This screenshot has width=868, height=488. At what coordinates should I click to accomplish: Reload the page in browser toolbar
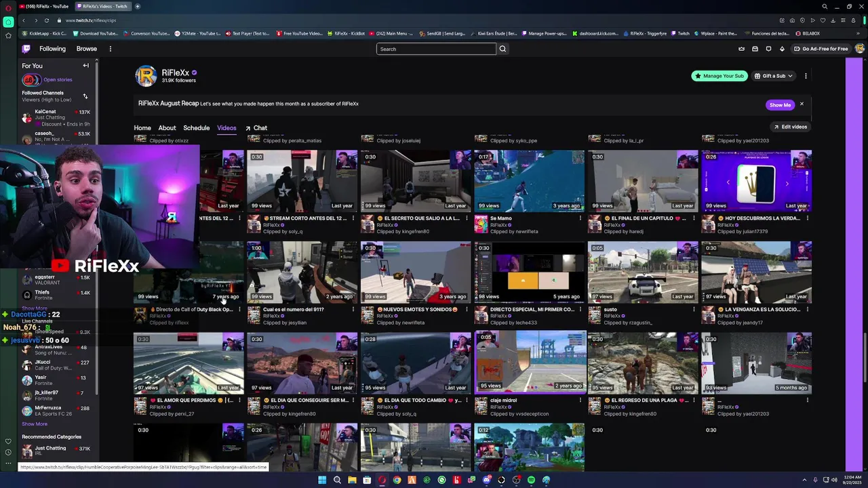[46, 20]
